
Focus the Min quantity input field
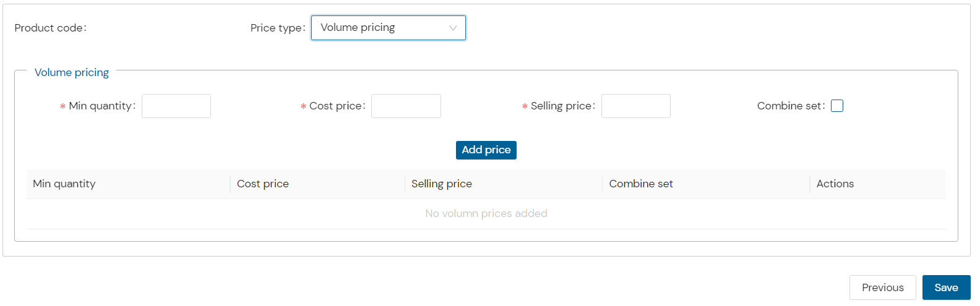point(176,106)
